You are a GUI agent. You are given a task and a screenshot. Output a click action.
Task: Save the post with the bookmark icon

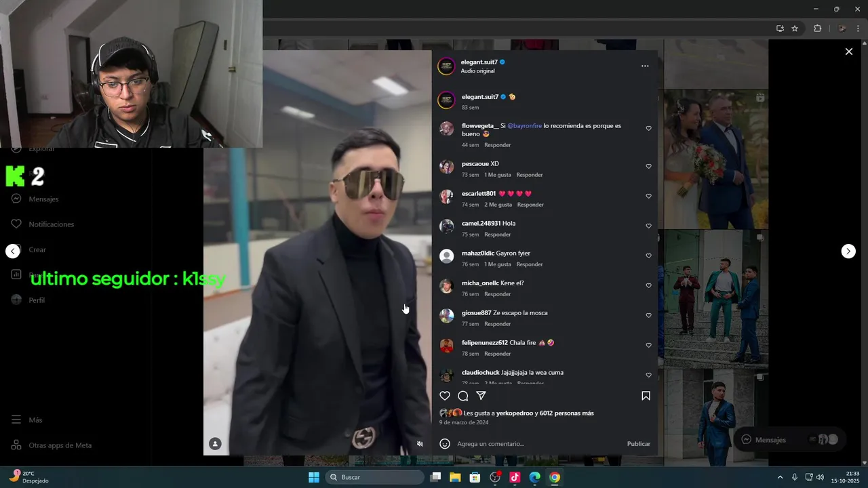[x=646, y=396]
